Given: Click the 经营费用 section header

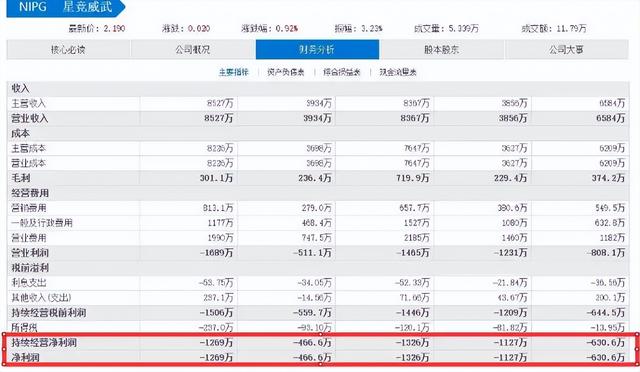Looking at the screenshot, I should 30,193.
